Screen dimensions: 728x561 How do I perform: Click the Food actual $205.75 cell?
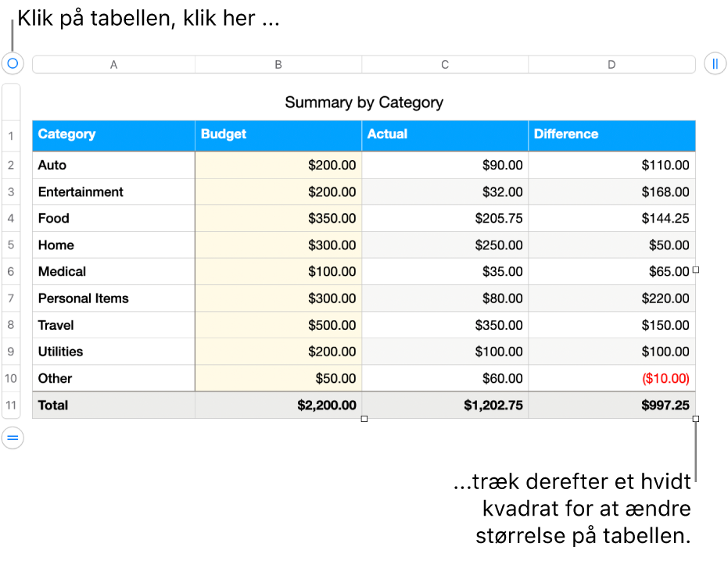(445, 219)
